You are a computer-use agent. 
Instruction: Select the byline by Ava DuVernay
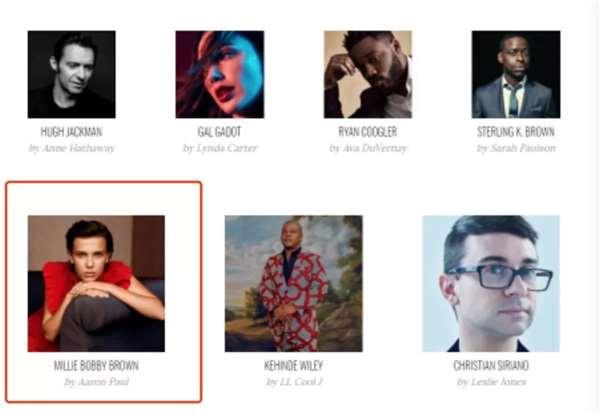[368, 148]
